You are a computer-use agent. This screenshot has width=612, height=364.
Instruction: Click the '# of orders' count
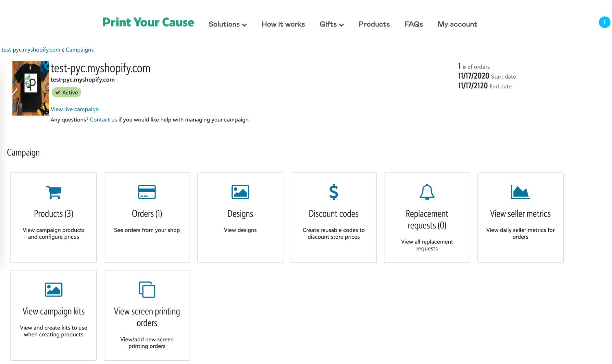(474, 66)
